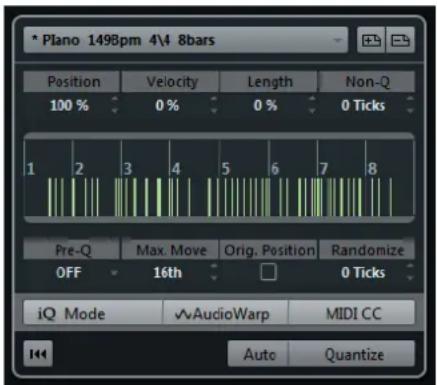Viewport: 437px width, 385px height.
Task: Click the Non-Q ticks stepper arrows
Action: point(410,105)
